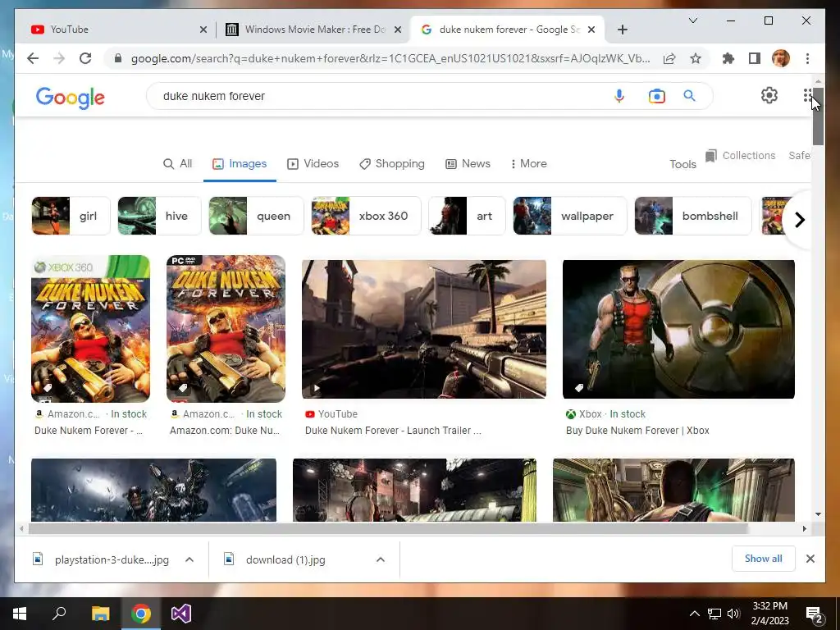840x630 pixels.
Task: Reload the current page
Action: pyautogui.click(x=85, y=58)
